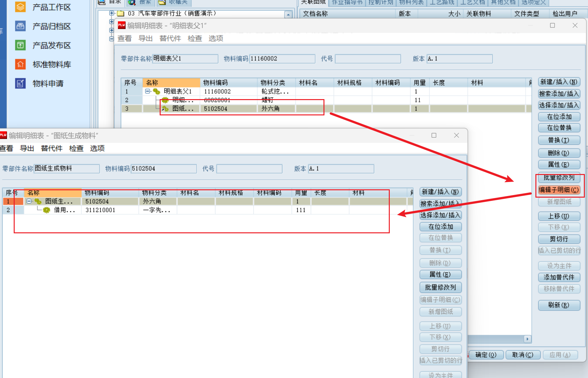Screen dimensions: 588x378
Task: Open the 产品发布区 sidebar icon
Action: tap(20, 45)
